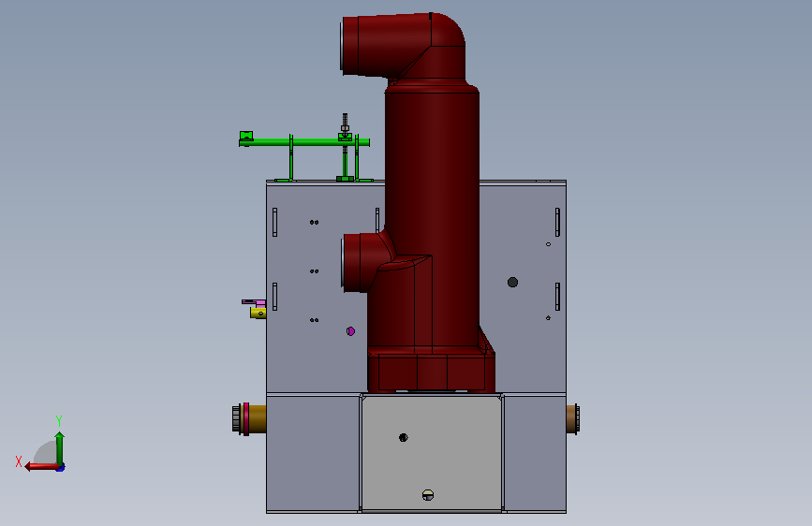
Task: Select the pink bracket on left side
Action: pos(254,302)
